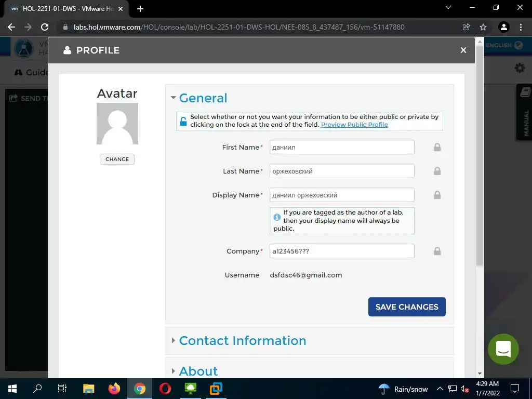This screenshot has width=532, height=399.
Task: Toggle Display Name privacy lock
Action: 437,195
